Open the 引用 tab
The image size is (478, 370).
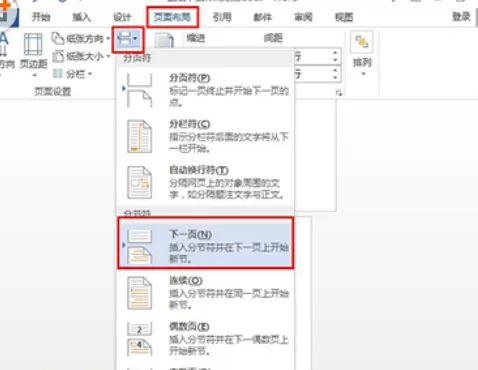(x=222, y=17)
